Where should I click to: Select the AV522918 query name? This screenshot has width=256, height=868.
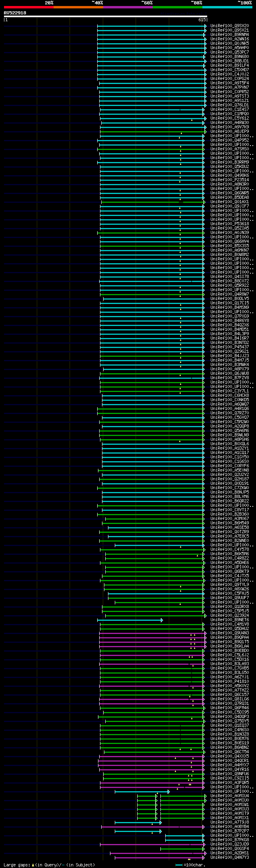click(15, 13)
